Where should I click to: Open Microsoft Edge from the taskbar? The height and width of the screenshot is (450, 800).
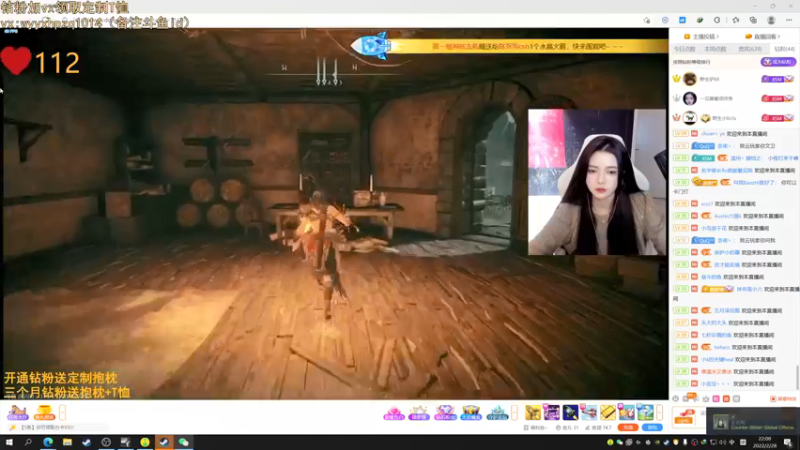(48, 442)
